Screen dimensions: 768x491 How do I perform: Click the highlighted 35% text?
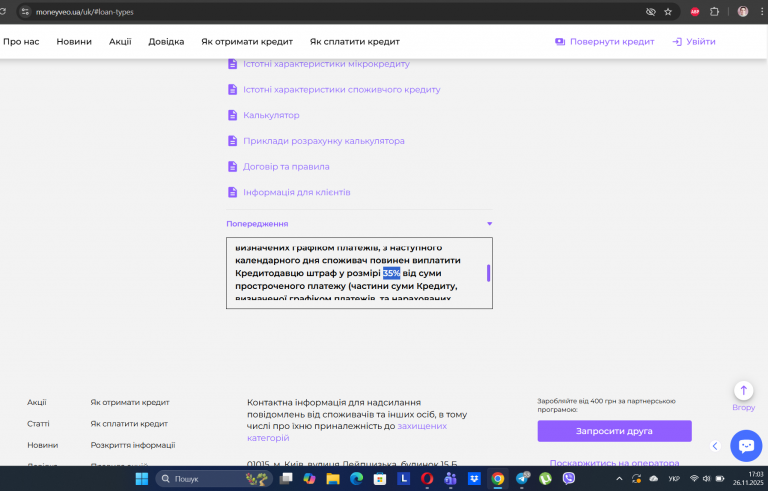pyautogui.click(x=391, y=273)
